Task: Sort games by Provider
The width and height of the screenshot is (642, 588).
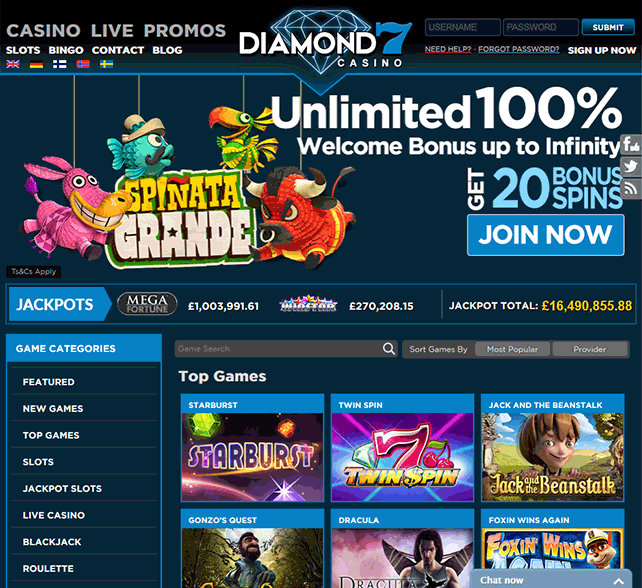Action: 590,349
